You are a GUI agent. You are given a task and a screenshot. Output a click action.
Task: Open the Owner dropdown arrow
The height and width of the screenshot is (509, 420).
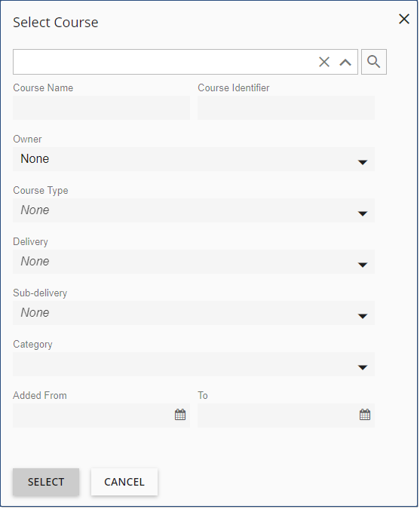click(x=363, y=162)
